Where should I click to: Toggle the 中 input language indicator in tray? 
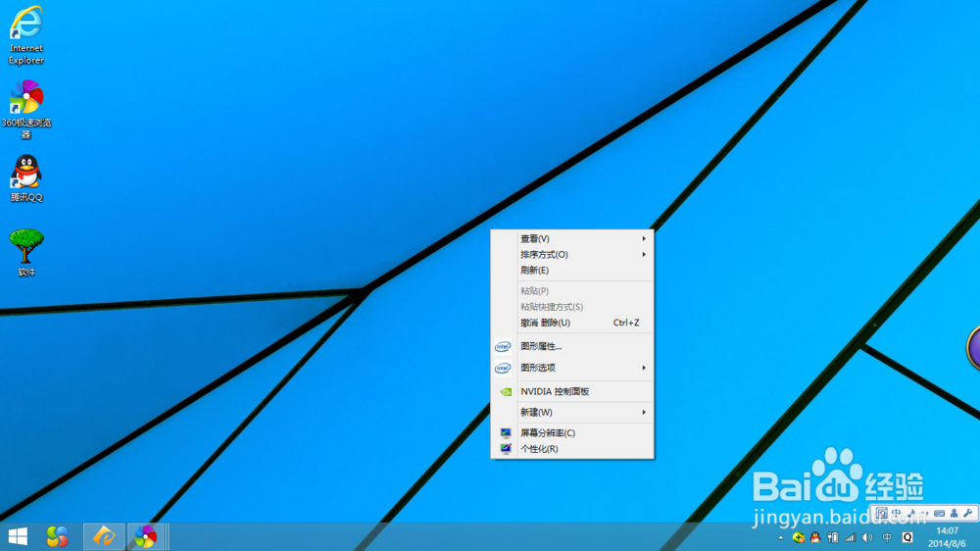point(887,537)
